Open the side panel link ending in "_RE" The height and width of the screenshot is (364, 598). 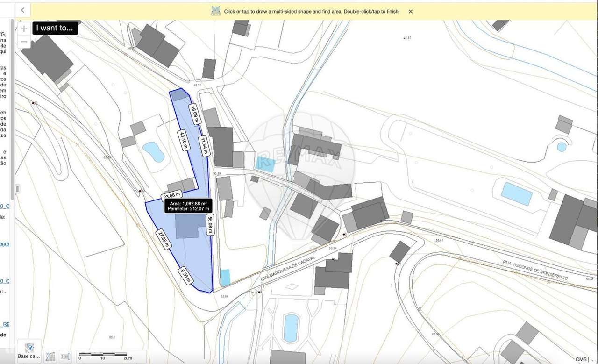click(5, 324)
